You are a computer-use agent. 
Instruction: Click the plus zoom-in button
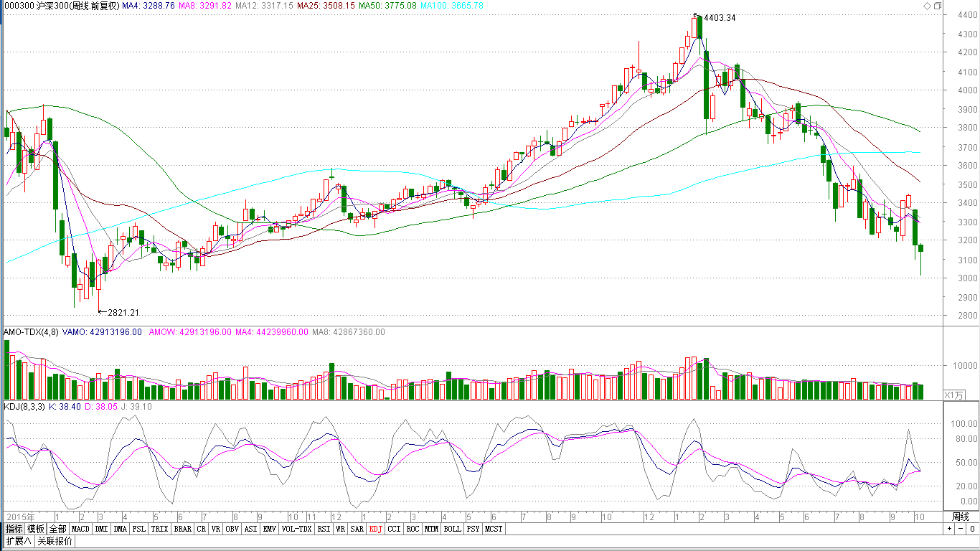click(x=949, y=529)
